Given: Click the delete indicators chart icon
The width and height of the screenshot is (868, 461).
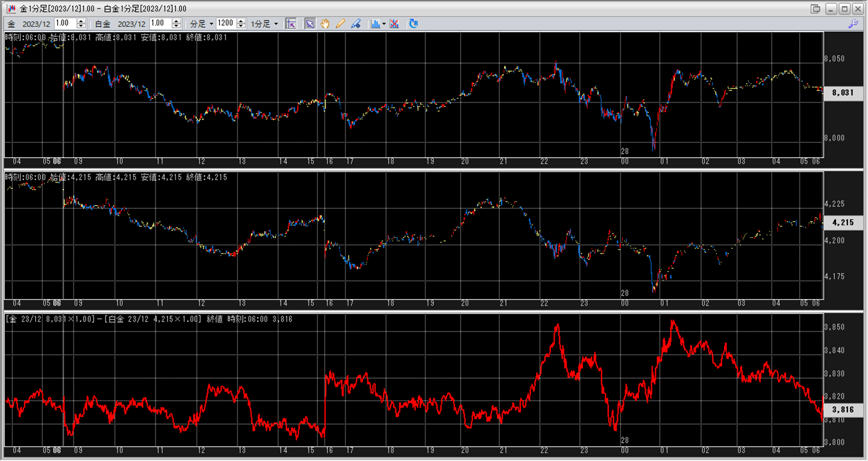Looking at the screenshot, I should 394,24.
